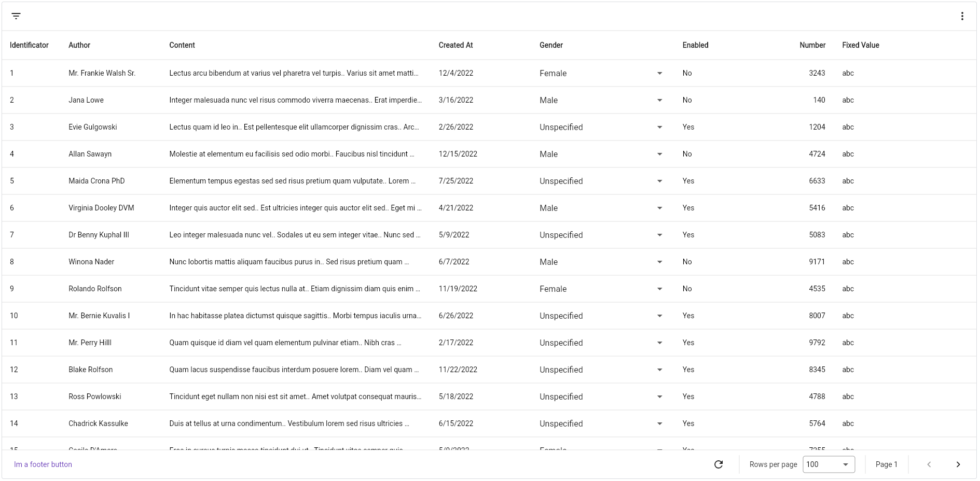
Task: Select the number cell '9171'
Action: click(x=817, y=262)
